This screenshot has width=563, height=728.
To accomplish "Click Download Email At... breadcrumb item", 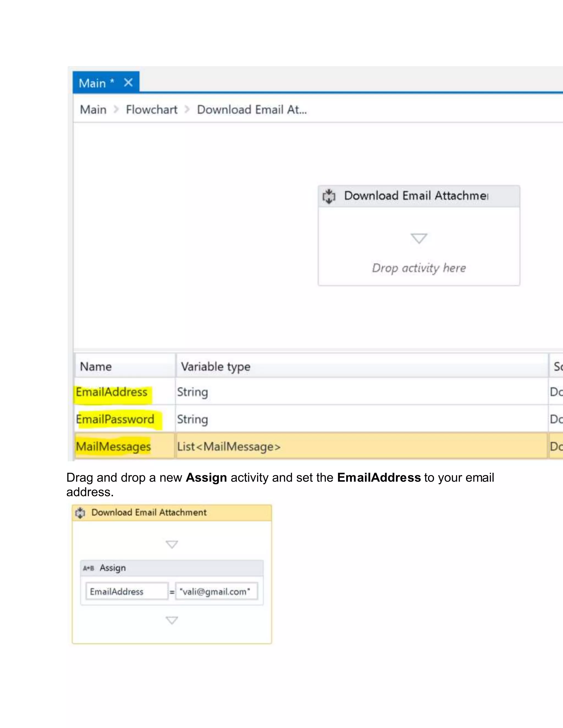I will 252,110.
